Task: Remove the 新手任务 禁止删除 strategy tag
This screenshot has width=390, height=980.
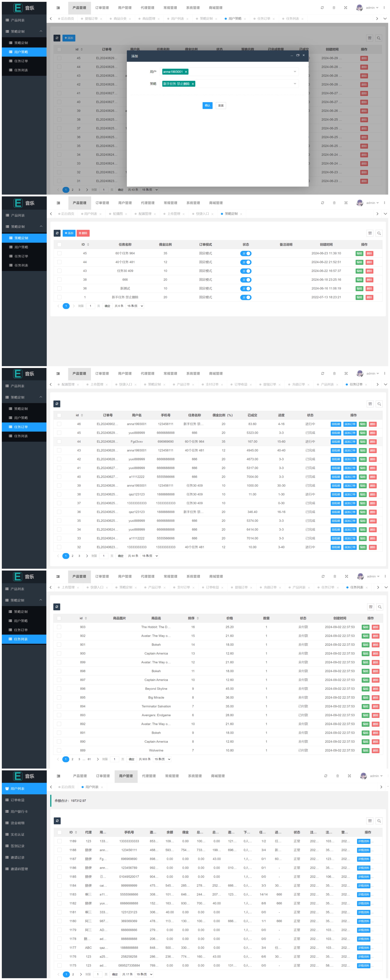Action: (x=193, y=84)
